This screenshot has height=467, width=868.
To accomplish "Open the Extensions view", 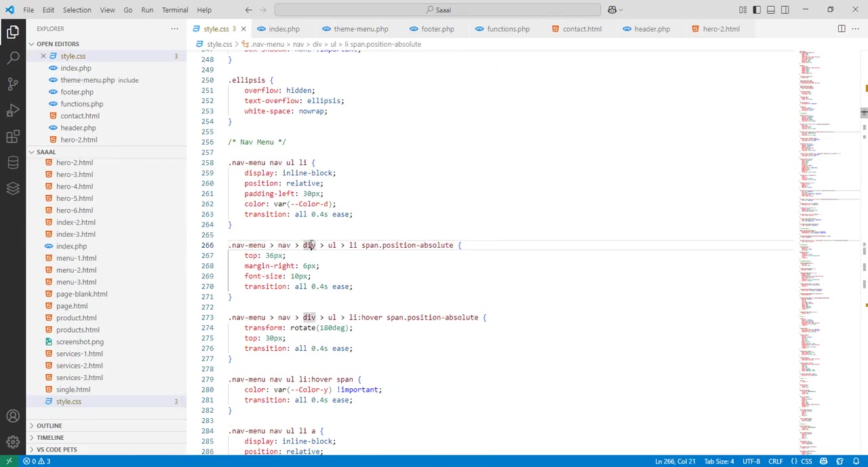I will 13,136.
